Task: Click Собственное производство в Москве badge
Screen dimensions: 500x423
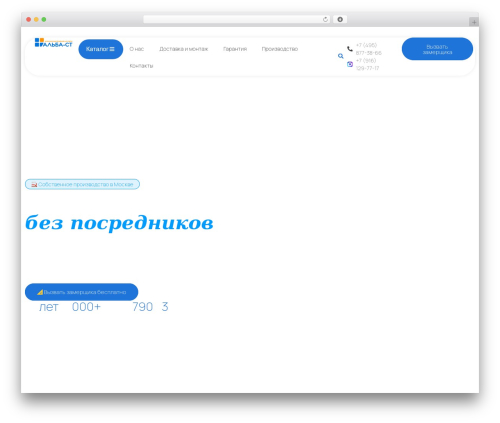Action: coord(82,184)
